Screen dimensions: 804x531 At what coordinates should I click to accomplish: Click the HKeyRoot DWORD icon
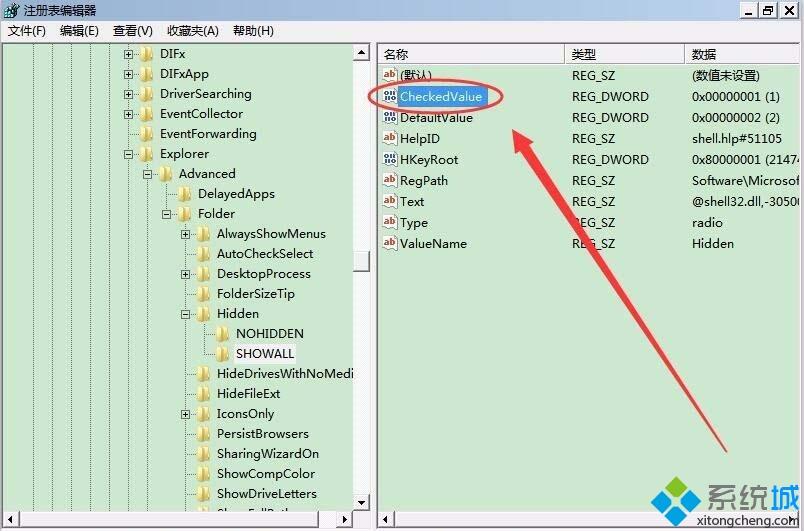click(x=390, y=159)
